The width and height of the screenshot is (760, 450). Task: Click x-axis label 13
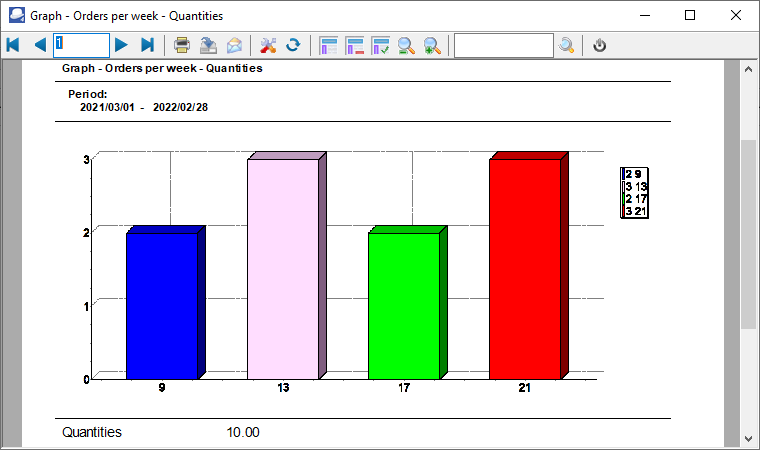(283, 387)
